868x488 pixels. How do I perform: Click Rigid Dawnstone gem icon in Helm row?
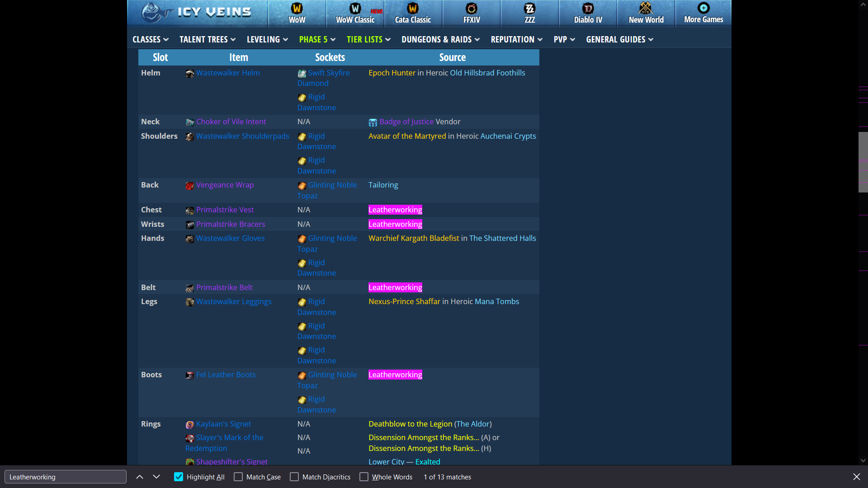coord(302,97)
